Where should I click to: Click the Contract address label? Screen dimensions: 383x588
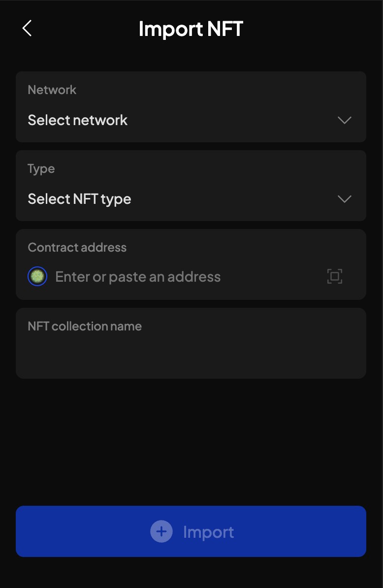pos(77,248)
